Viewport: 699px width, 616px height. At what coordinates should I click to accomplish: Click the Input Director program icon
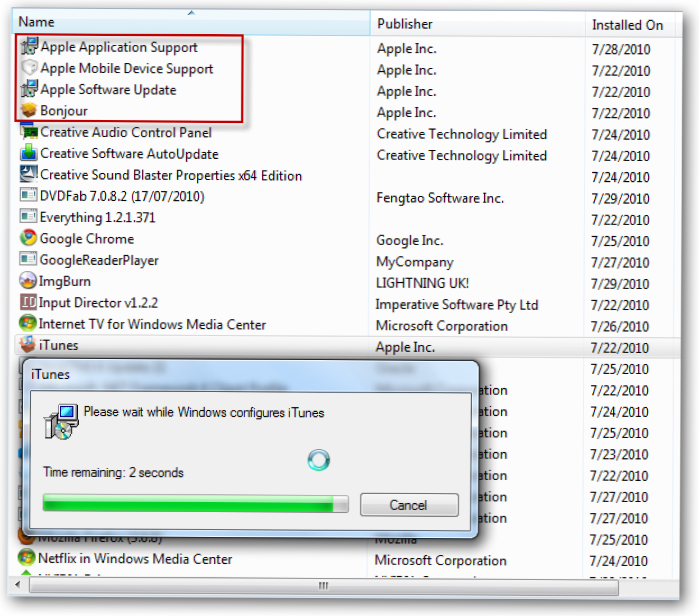[28, 302]
